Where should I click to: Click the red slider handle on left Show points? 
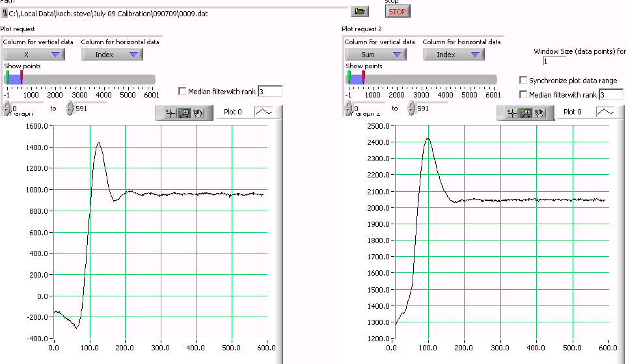(x=21, y=78)
